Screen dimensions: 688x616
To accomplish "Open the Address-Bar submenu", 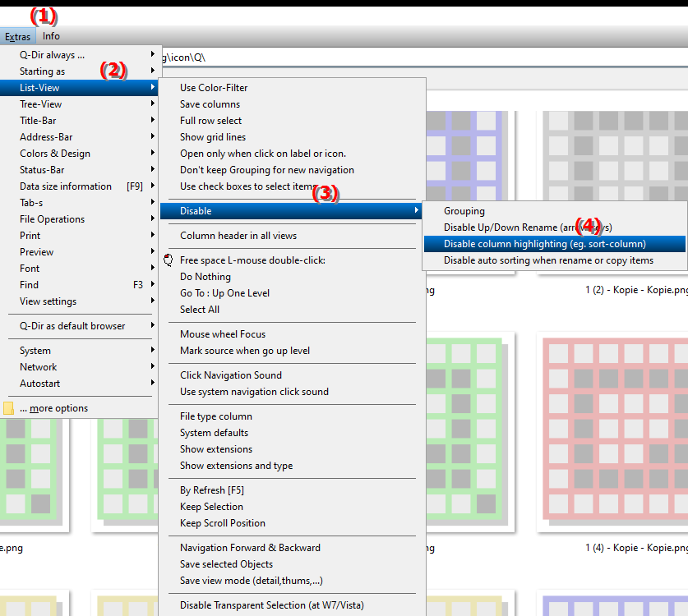I will 80,137.
